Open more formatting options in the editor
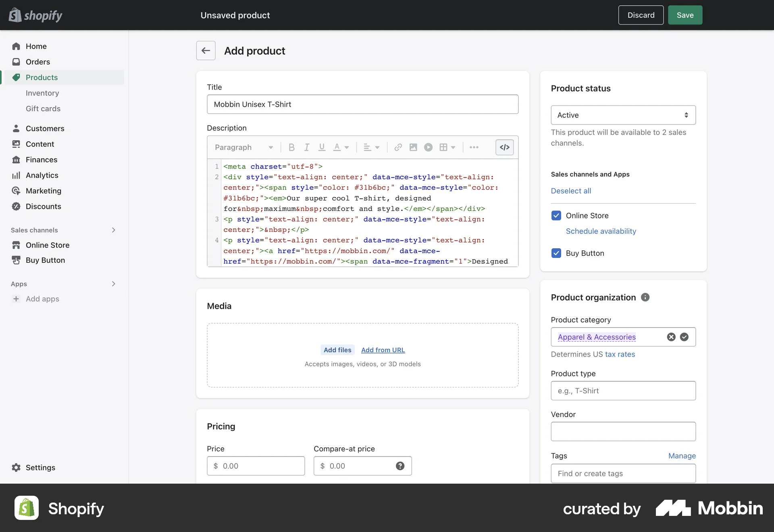Viewport: 774px width, 532px height. pyautogui.click(x=474, y=147)
